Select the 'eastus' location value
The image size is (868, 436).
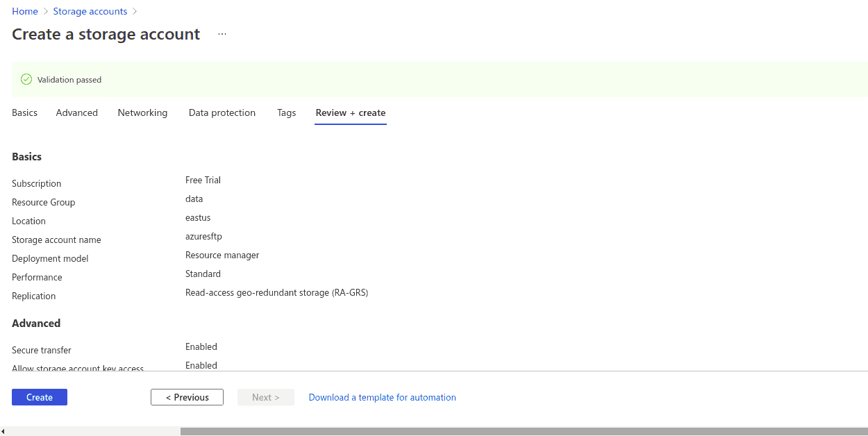point(198,217)
